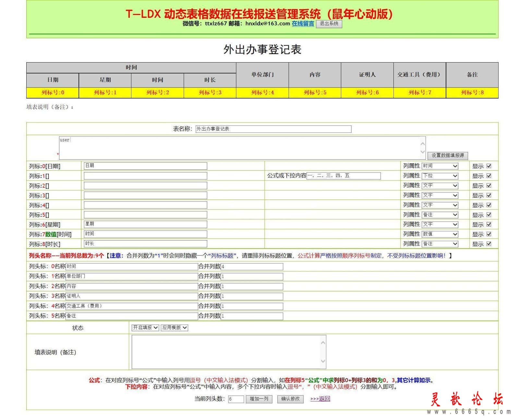Click the user data source textarea

[242, 148]
